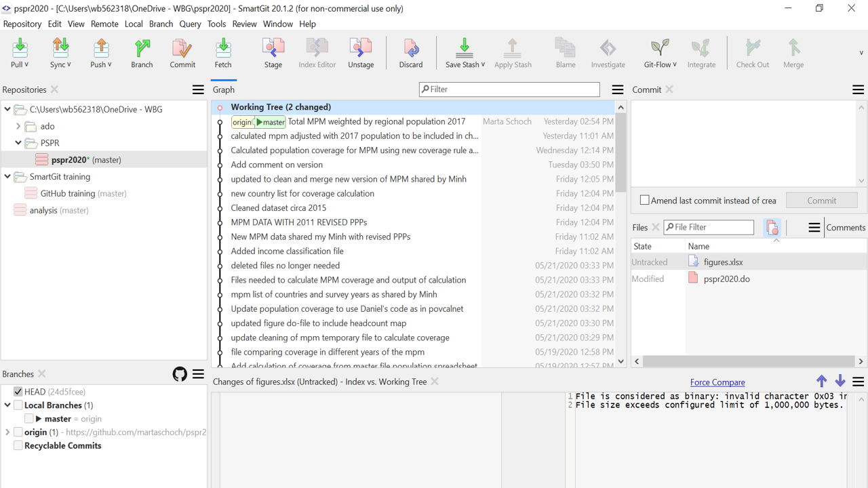Open the Push dropdown arrow

click(109, 65)
